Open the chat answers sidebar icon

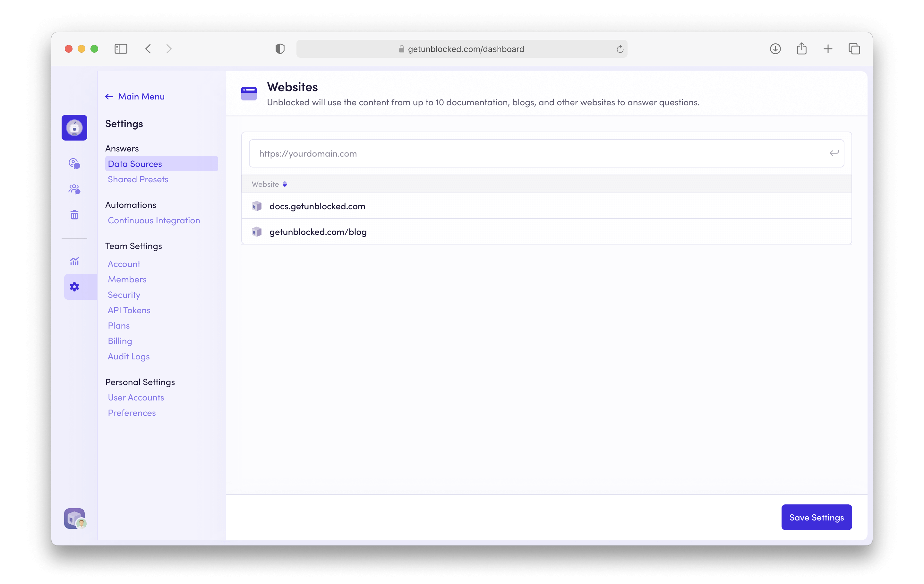pyautogui.click(x=74, y=163)
